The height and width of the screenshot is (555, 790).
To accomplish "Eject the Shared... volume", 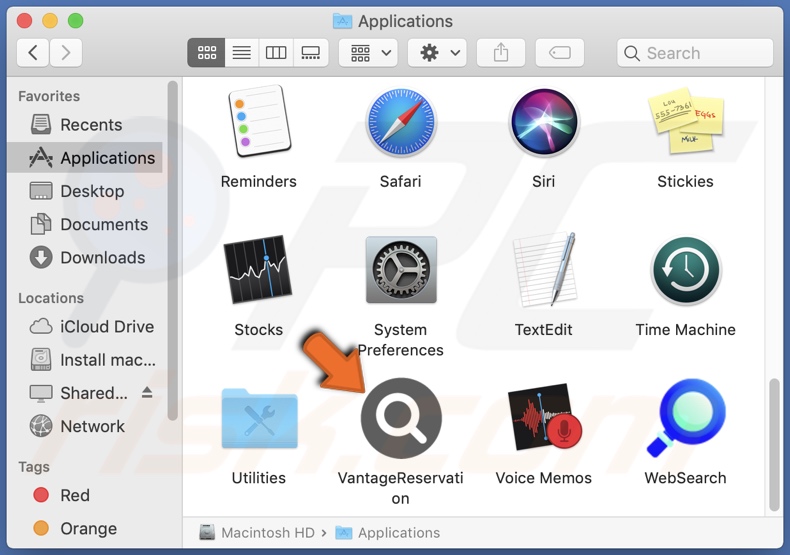I will (x=147, y=392).
